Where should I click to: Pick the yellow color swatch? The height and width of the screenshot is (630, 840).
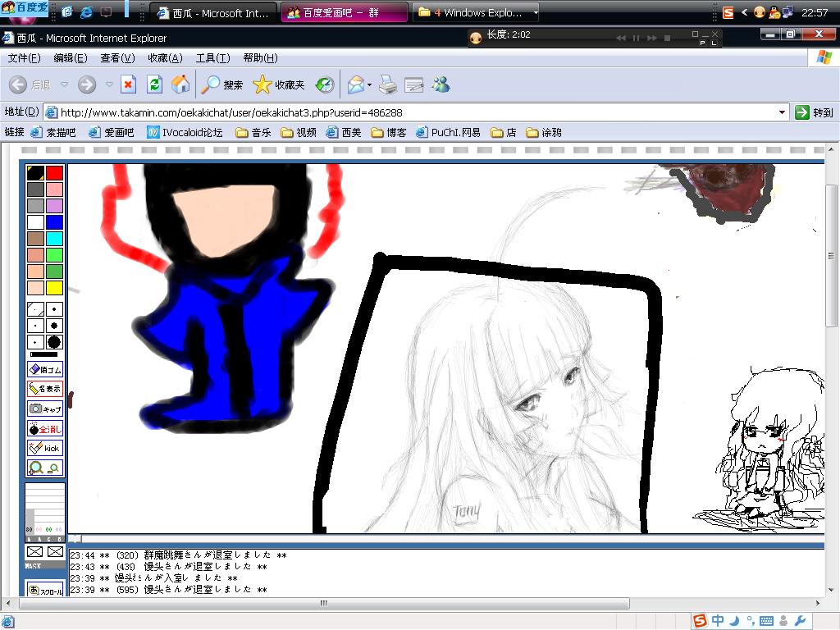coord(54,288)
